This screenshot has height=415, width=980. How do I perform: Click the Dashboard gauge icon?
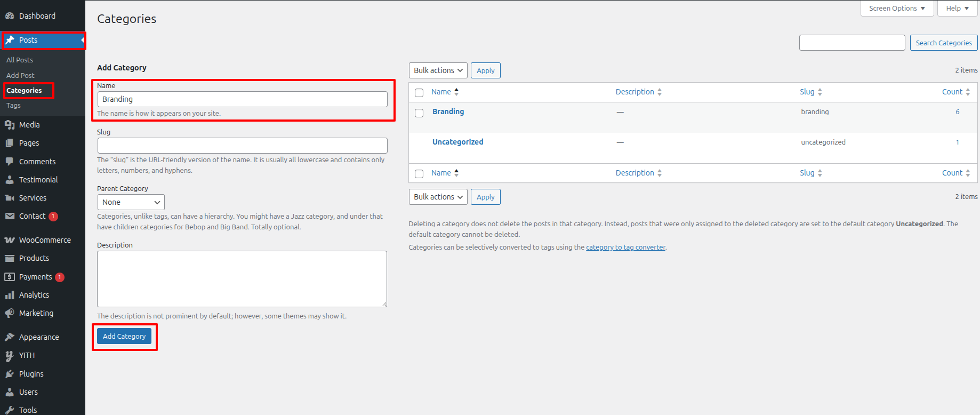pyautogui.click(x=10, y=16)
